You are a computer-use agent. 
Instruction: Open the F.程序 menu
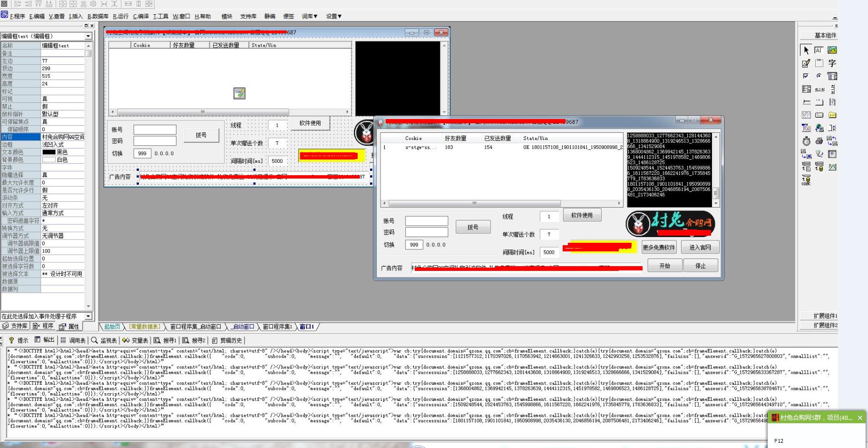[x=17, y=16]
